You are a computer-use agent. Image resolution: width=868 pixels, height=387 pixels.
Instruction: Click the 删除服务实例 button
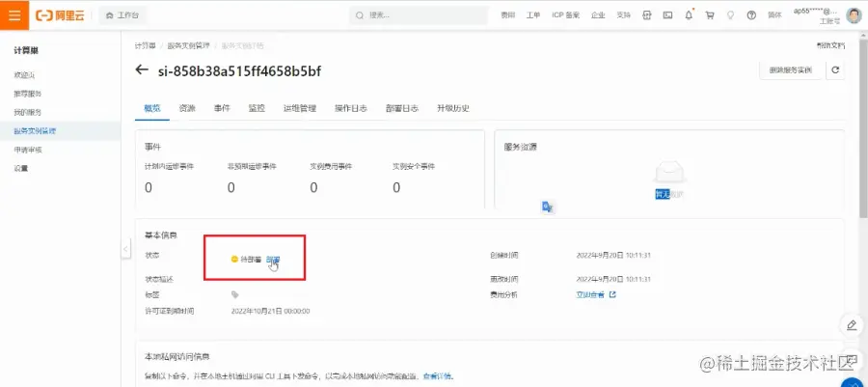click(x=791, y=70)
